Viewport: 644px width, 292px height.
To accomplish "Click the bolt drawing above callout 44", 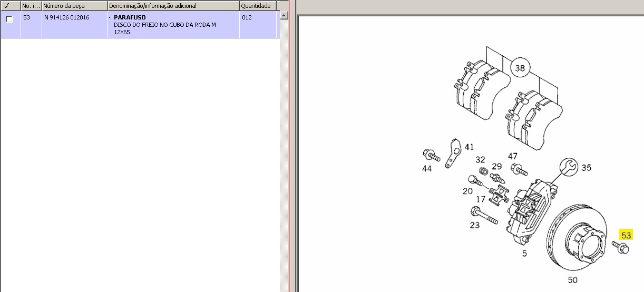I will [x=431, y=155].
